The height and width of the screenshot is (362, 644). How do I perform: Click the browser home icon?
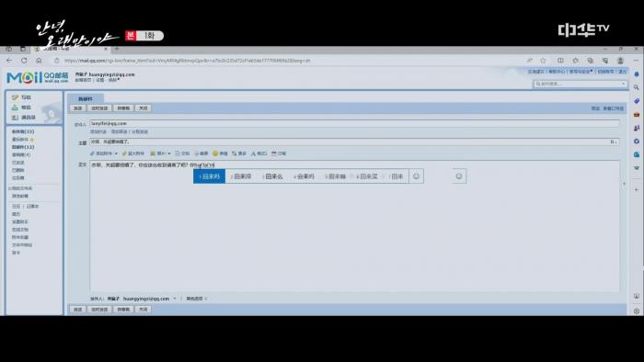(39, 61)
